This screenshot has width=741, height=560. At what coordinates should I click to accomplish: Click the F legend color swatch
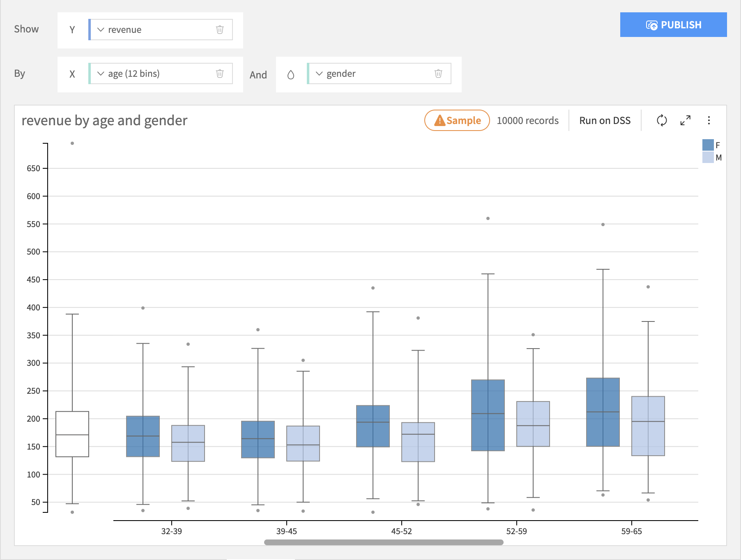click(708, 145)
